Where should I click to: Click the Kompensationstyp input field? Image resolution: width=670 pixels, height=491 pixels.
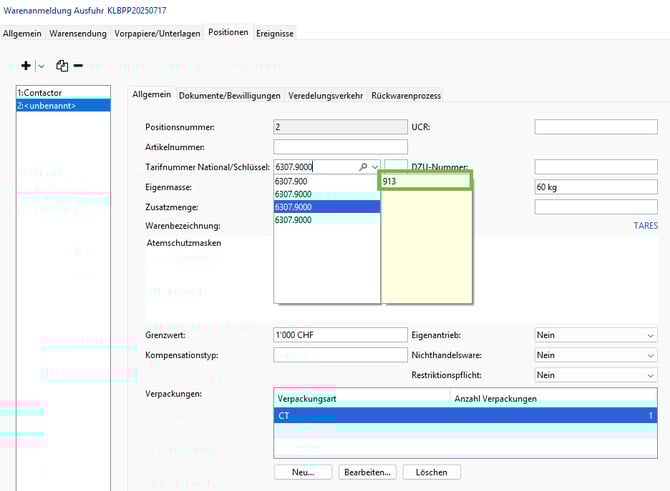(x=340, y=355)
